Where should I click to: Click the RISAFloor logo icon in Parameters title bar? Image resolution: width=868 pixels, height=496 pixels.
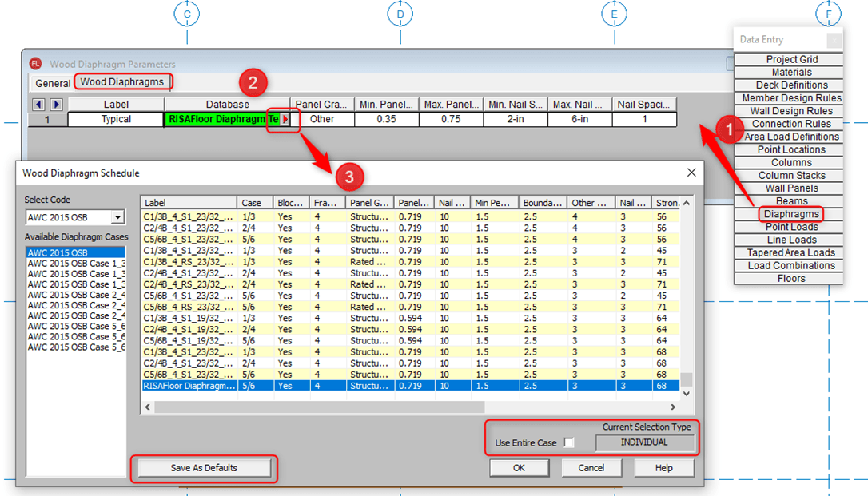(x=35, y=64)
